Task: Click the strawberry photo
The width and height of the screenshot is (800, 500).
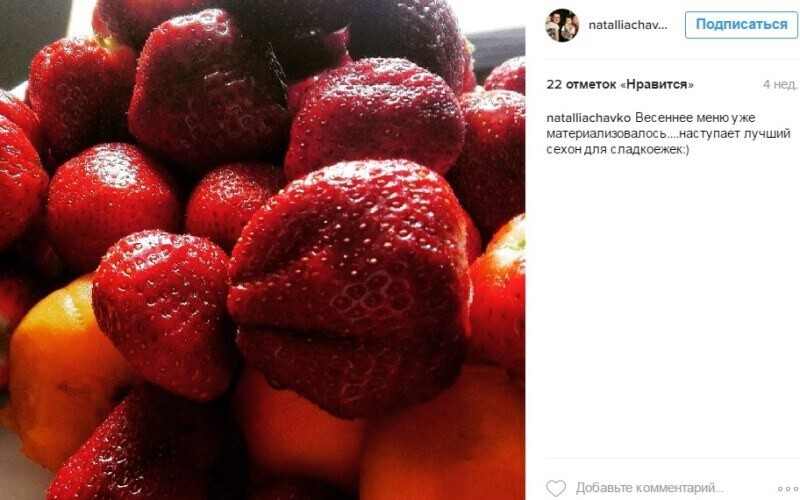Action: (x=262, y=250)
